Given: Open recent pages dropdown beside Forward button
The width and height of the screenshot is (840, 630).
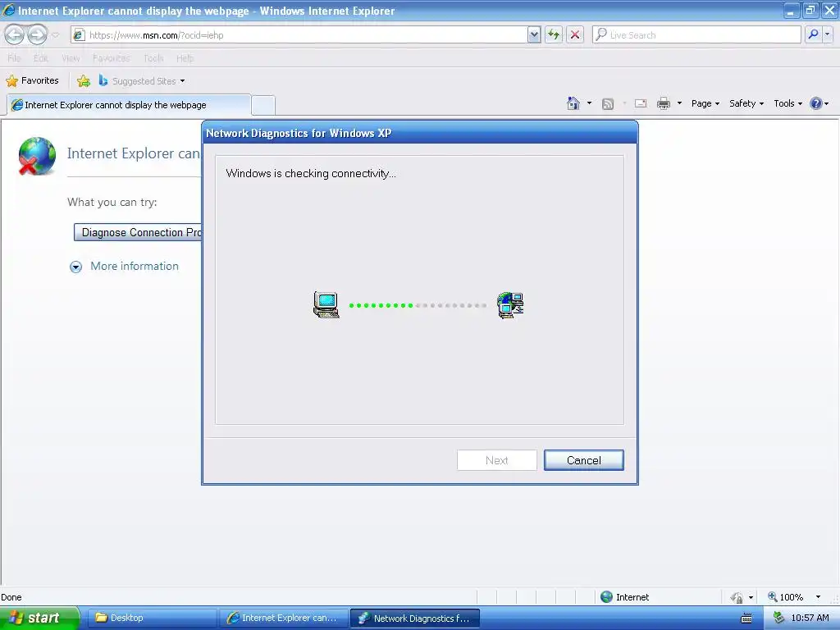Looking at the screenshot, I should [x=56, y=35].
